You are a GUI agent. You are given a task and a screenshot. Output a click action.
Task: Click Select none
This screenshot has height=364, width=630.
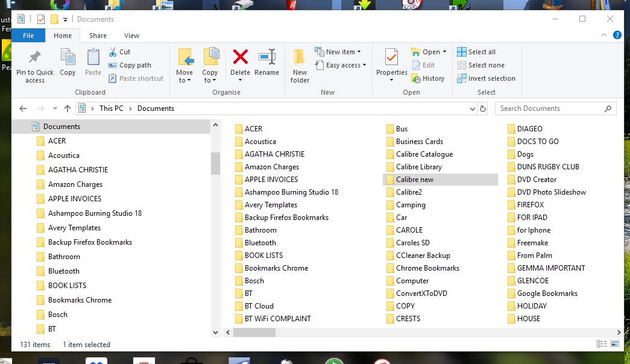pyautogui.click(x=481, y=65)
